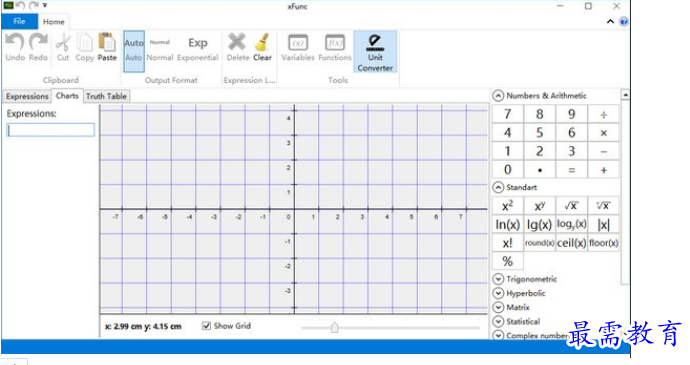Click the plus operator key
Screen dimensions: 690x365
point(604,170)
